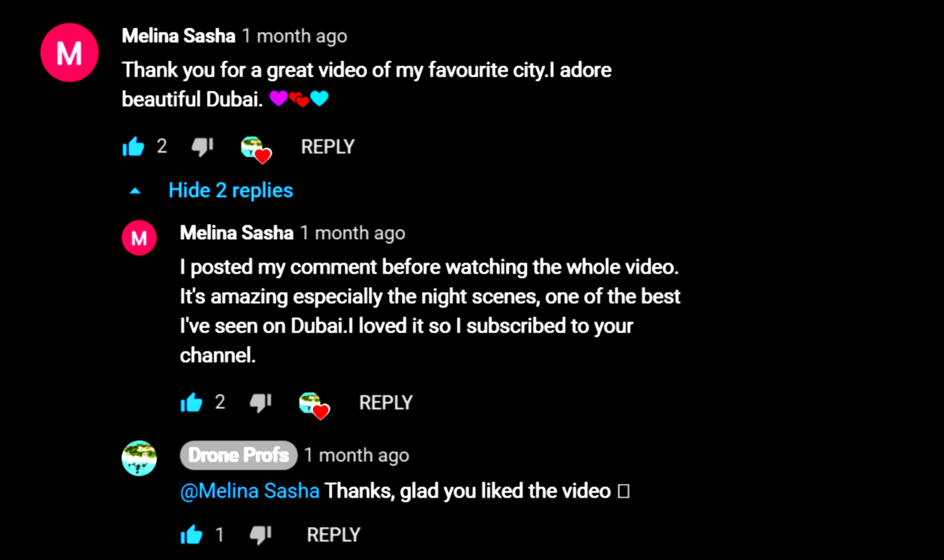Screen dimensions: 944x560
Task: Open Melina Sasha's small reply avatar
Action: pos(139,238)
